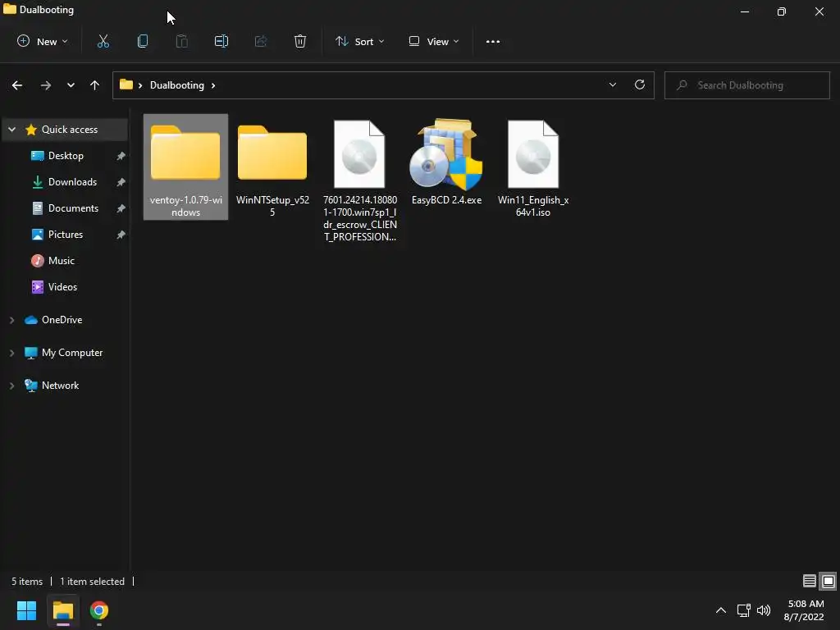Select OneDrive in navigation pane
Viewport: 840px width, 630px height.
coord(62,320)
